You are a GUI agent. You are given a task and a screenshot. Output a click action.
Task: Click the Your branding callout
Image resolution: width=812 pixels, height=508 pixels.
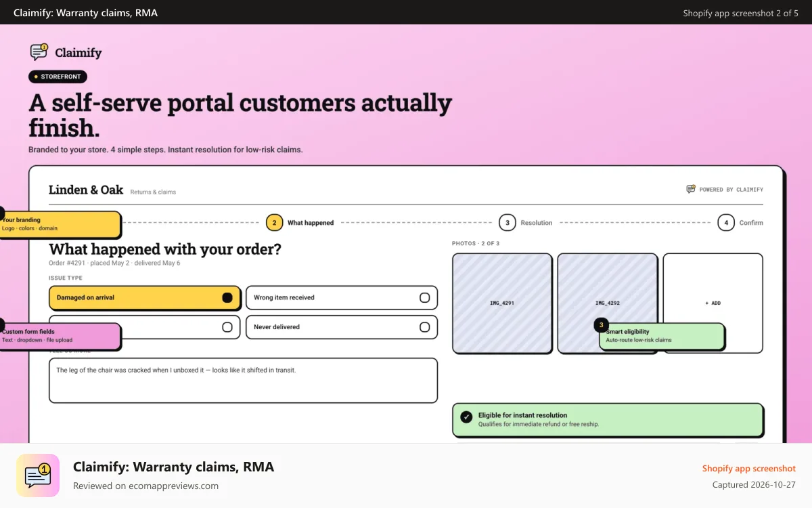[60, 224]
